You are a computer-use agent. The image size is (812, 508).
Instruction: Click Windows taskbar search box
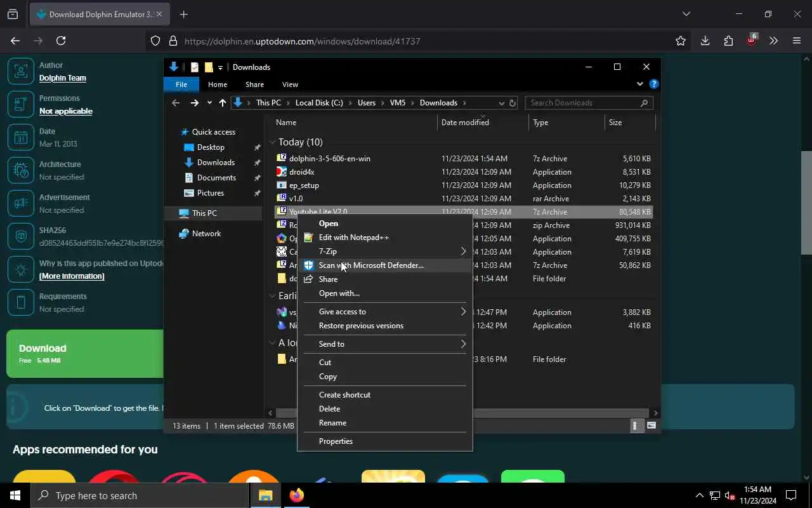(140, 495)
